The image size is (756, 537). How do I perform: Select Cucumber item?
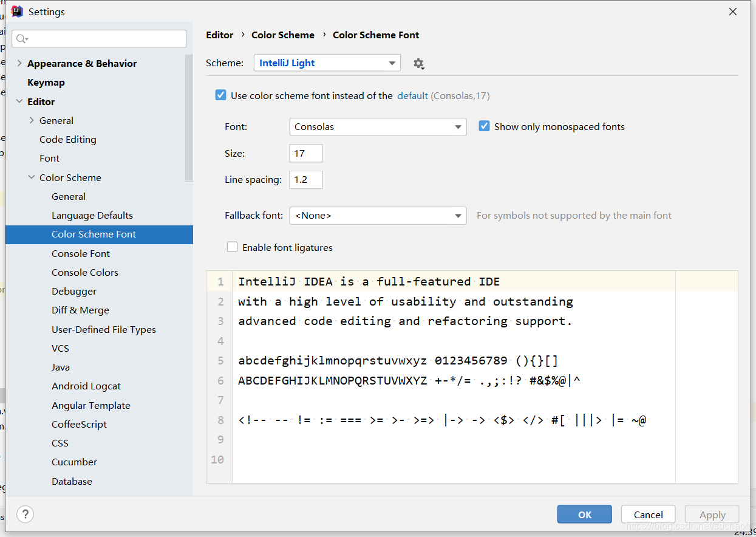pyautogui.click(x=75, y=462)
